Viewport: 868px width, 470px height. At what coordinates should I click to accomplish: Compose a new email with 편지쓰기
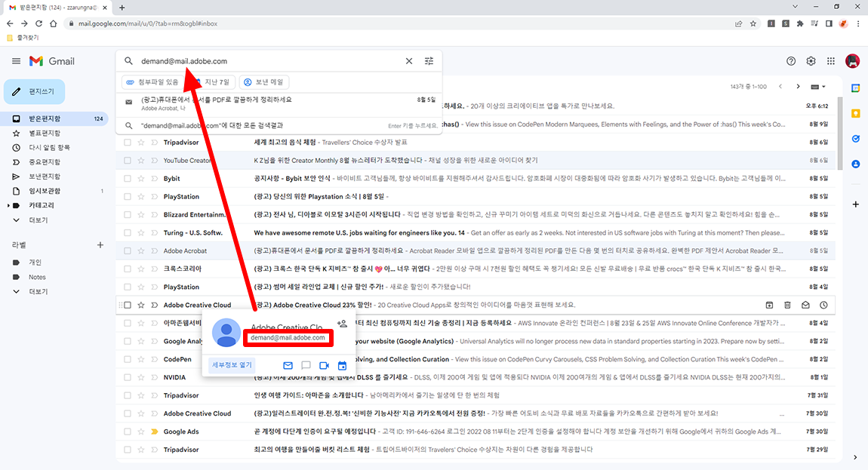[34, 91]
